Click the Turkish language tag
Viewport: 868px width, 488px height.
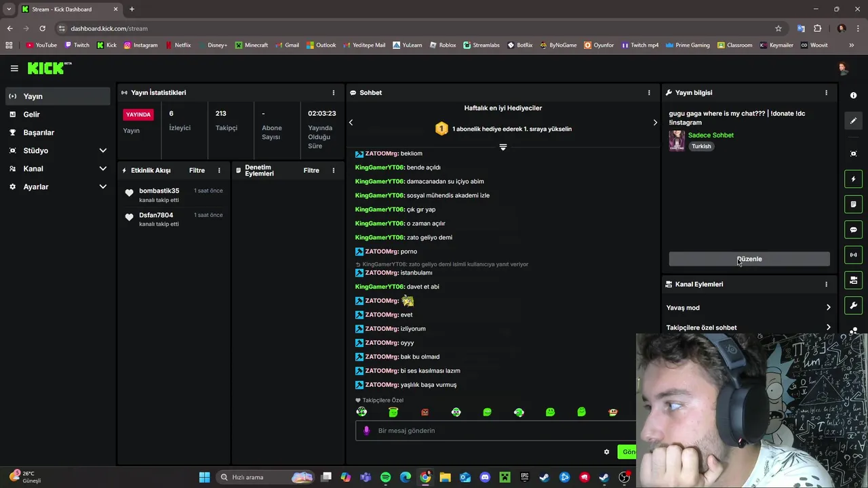point(701,146)
